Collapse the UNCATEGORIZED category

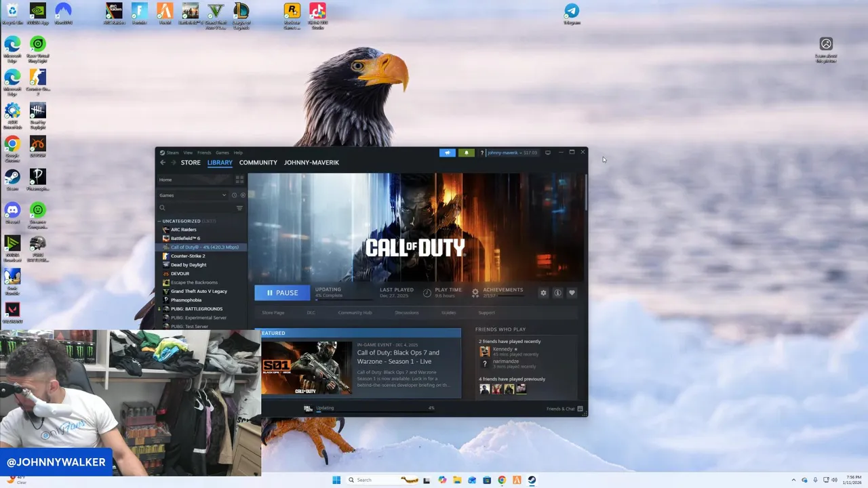[159, 221]
